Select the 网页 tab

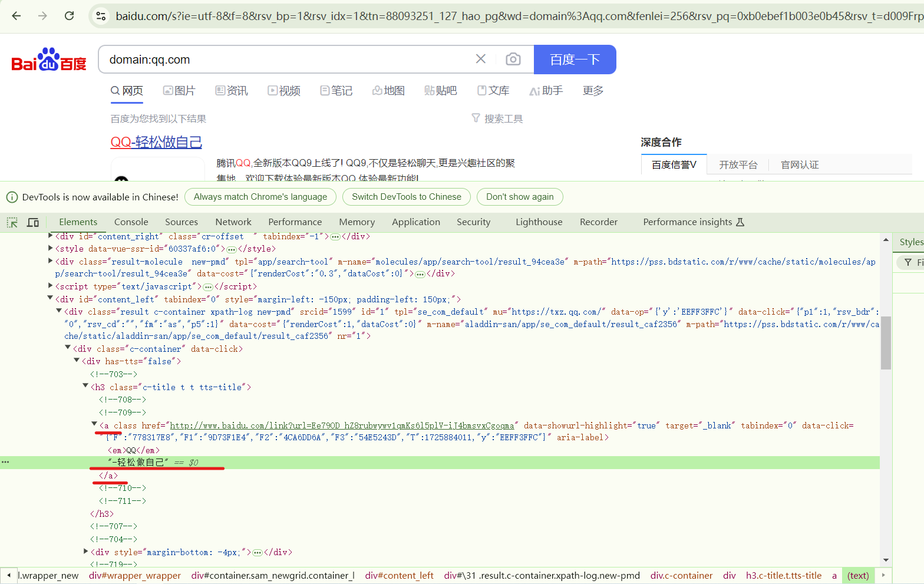[x=127, y=91]
